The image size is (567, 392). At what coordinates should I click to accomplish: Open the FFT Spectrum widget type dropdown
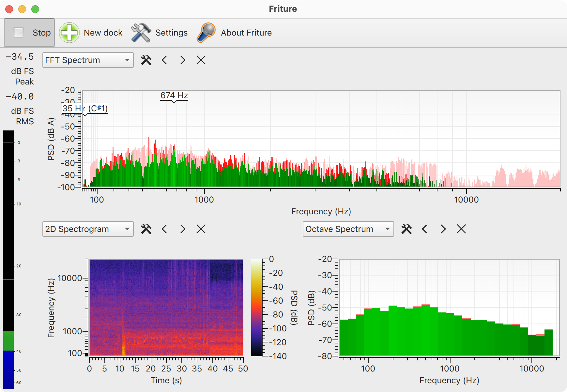coord(88,60)
